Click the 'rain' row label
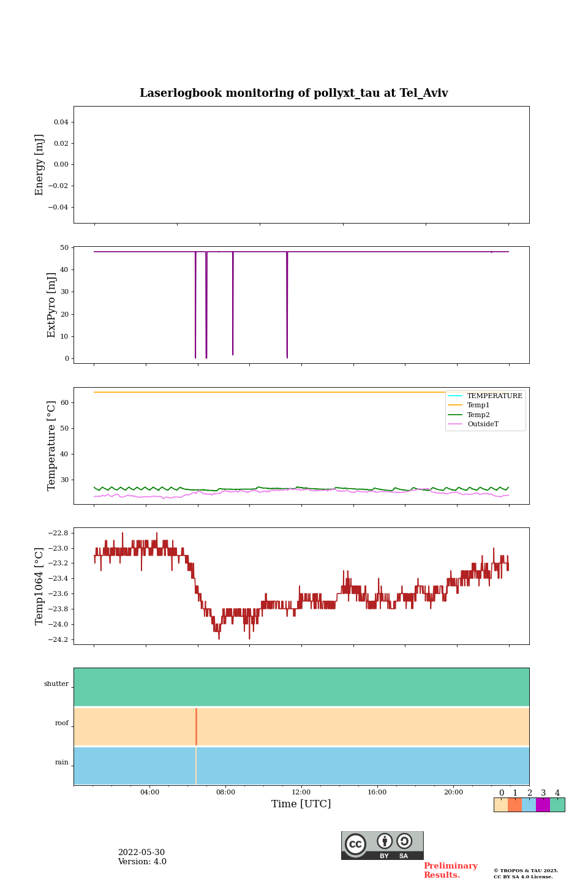The image size is (588, 882). coord(62,763)
